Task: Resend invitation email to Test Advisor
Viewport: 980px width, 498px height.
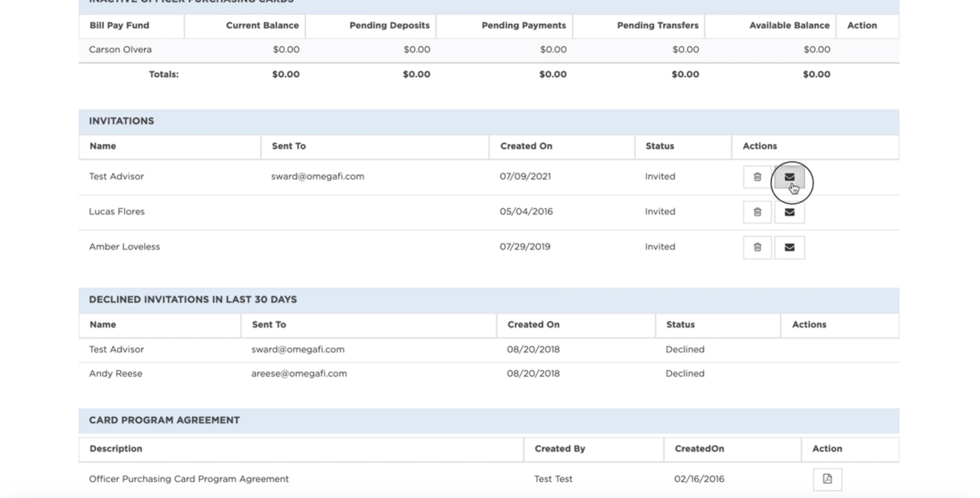Action: pos(789,177)
